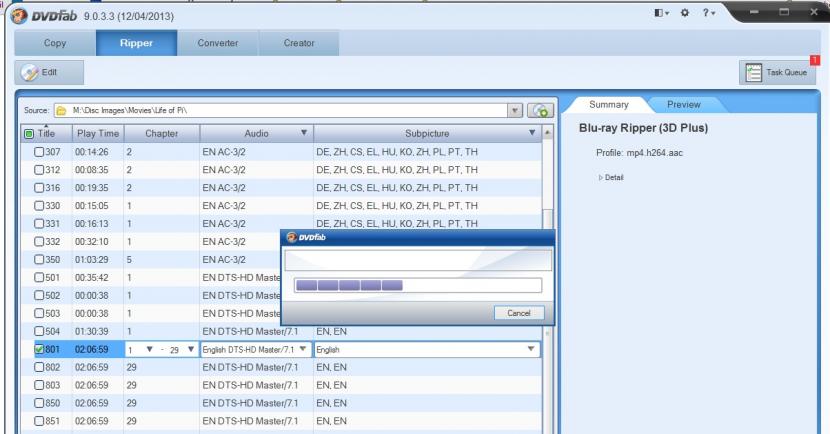Screen dimensions: 830x434
Task: Expand the Detail disclosure triangle
Action: coord(601,178)
